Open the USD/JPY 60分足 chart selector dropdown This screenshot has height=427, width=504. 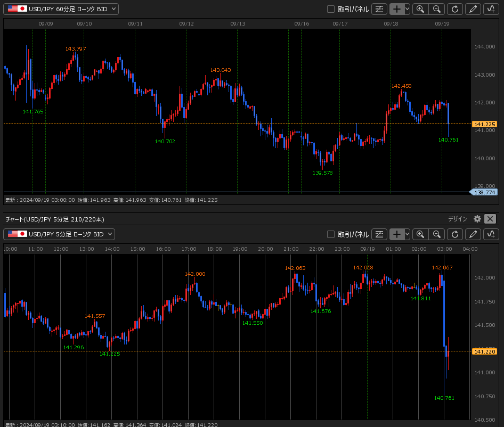tap(61, 9)
